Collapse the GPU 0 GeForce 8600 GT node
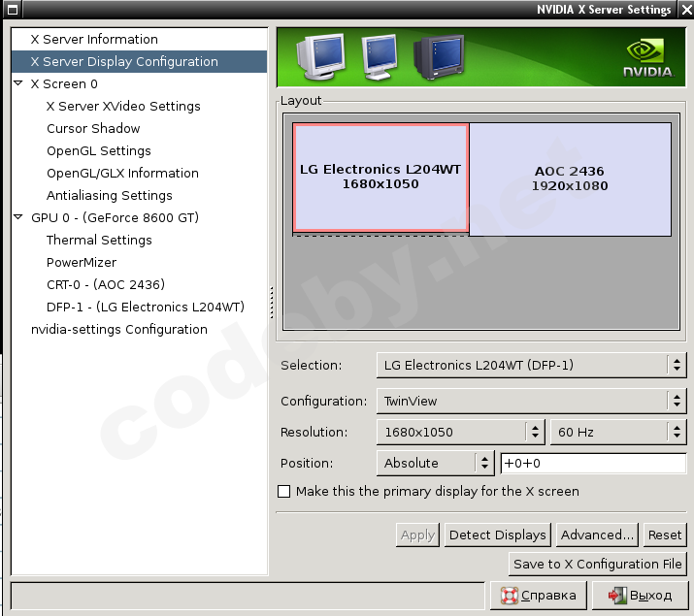 pyautogui.click(x=18, y=217)
